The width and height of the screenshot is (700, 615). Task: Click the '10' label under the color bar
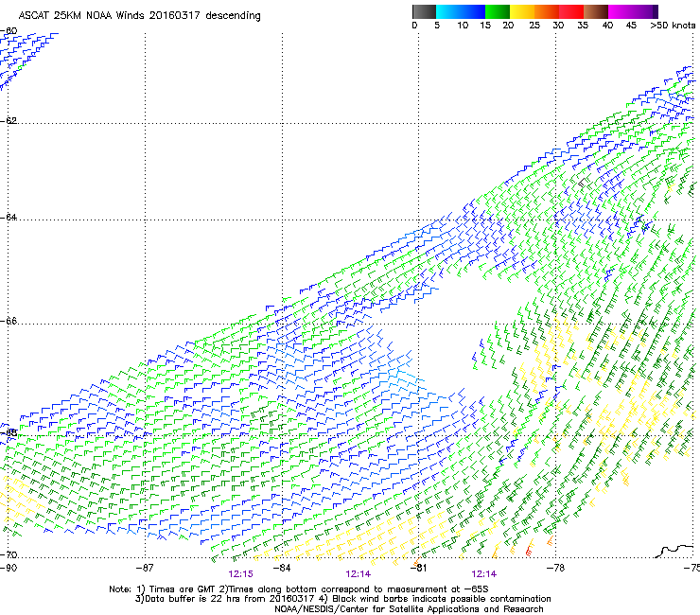[x=463, y=26]
